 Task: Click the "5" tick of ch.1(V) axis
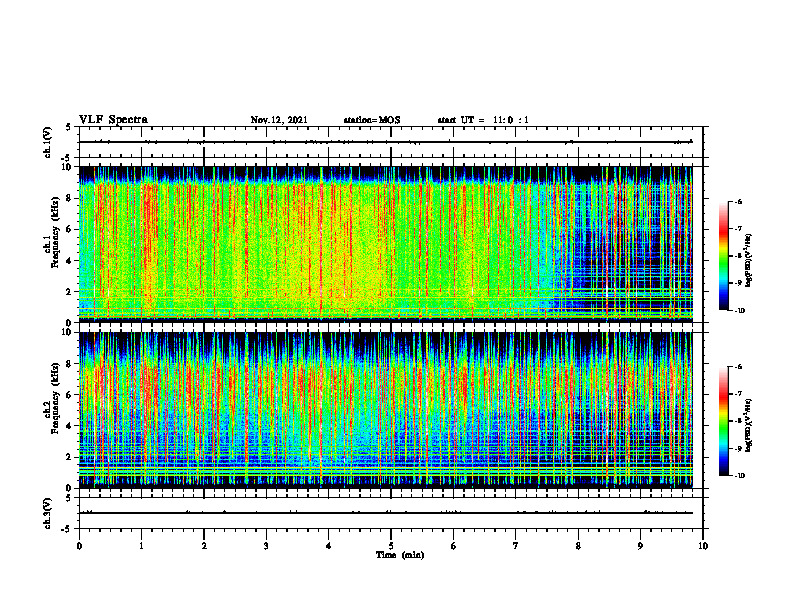point(70,127)
